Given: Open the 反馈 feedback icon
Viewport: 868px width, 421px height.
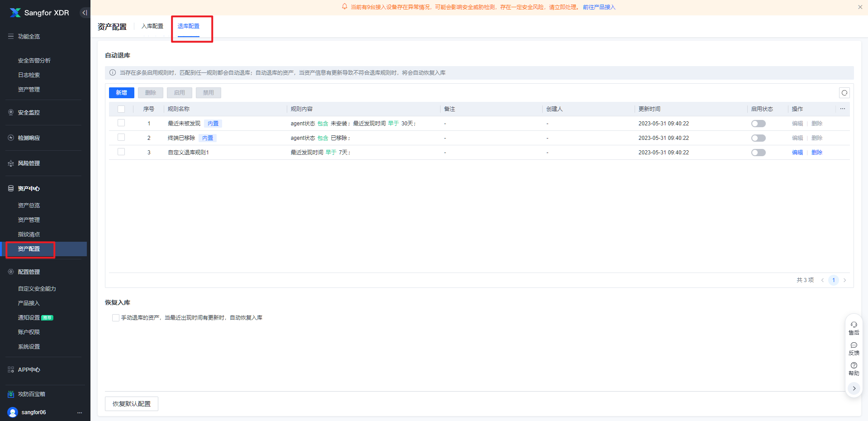Looking at the screenshot, I should [854, 348].
